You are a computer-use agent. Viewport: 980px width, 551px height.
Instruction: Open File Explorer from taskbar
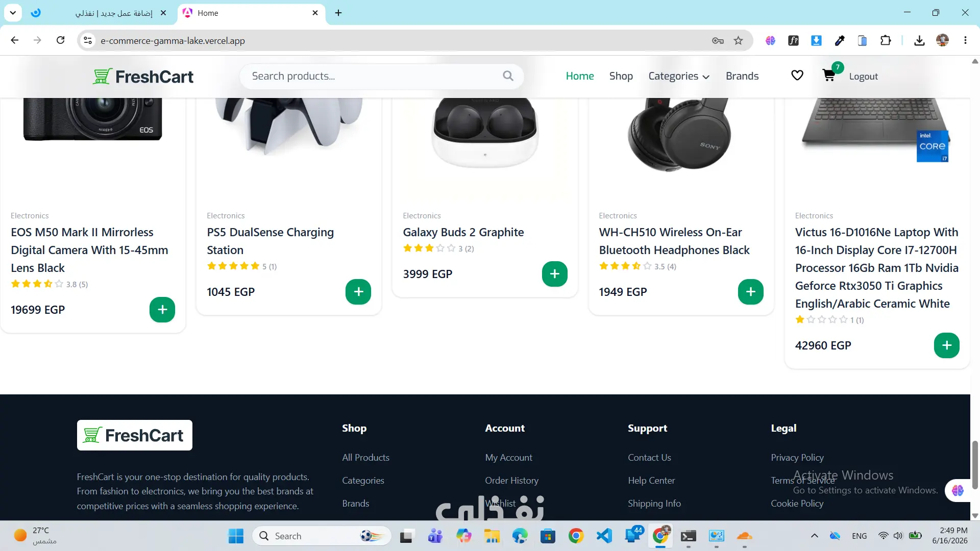tap(492, 536)
